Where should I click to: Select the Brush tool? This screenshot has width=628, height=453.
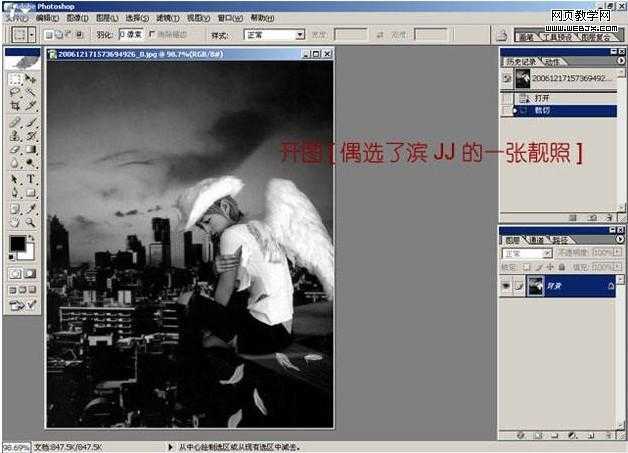coord(30,122)
